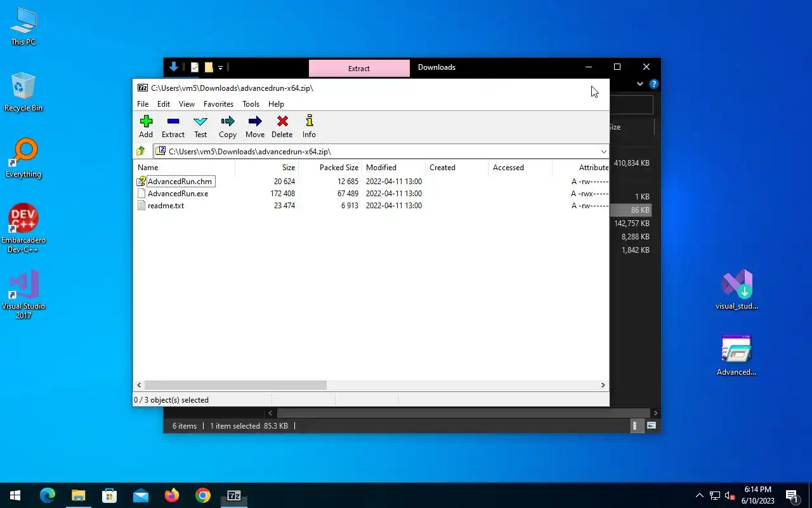Open This PC desktop icon
Viewport: 812px width, 508px height.
tap(23, 27)
